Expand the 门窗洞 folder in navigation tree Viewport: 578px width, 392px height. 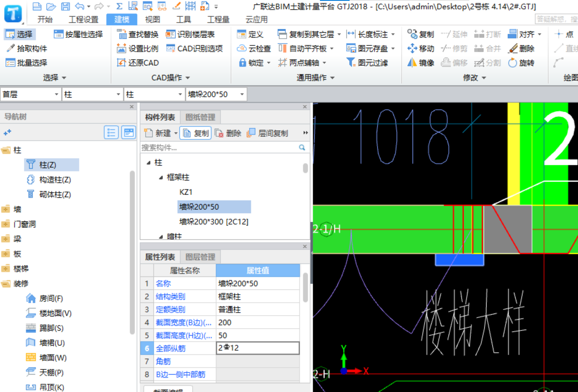click(6, 224)
